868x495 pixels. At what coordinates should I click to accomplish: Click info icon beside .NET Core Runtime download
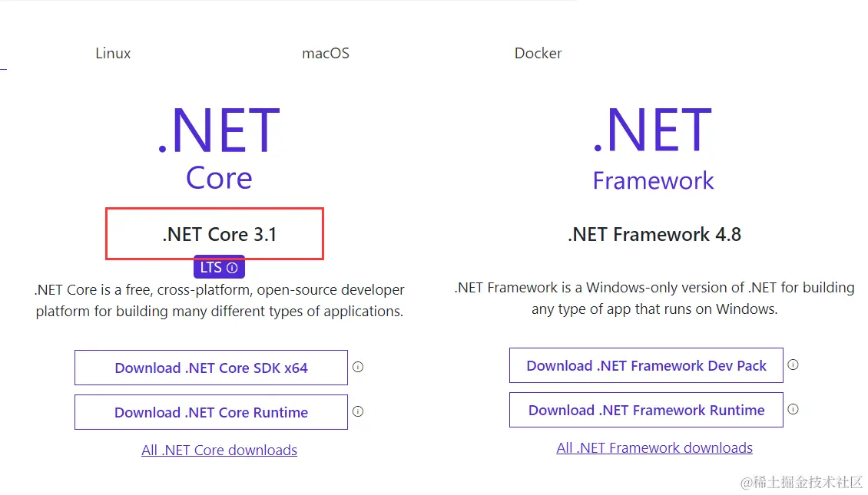pos(358,411)
